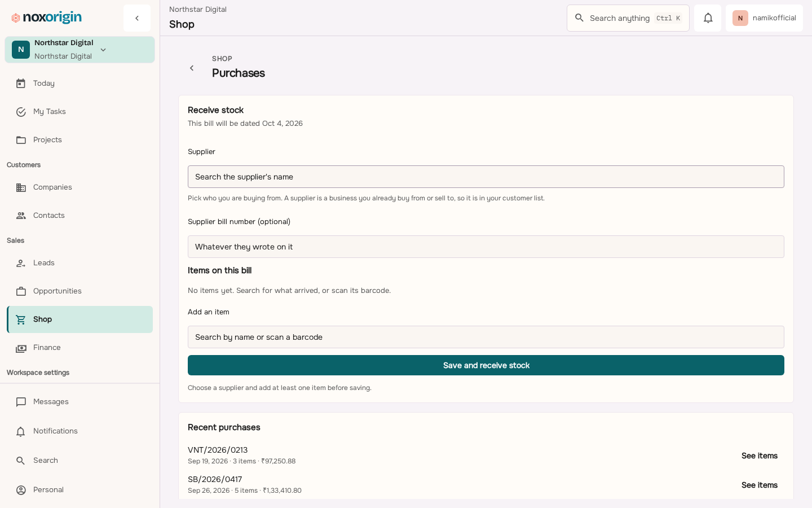Click the Search anything box
The width and height of the screenshot is (812, 508).
point(628,18)
